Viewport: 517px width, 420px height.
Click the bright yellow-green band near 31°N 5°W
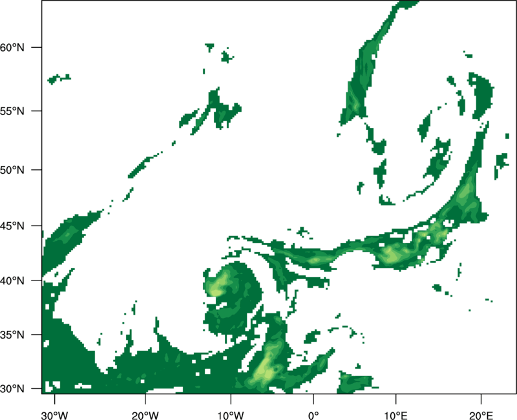click(x=265, y=369)
